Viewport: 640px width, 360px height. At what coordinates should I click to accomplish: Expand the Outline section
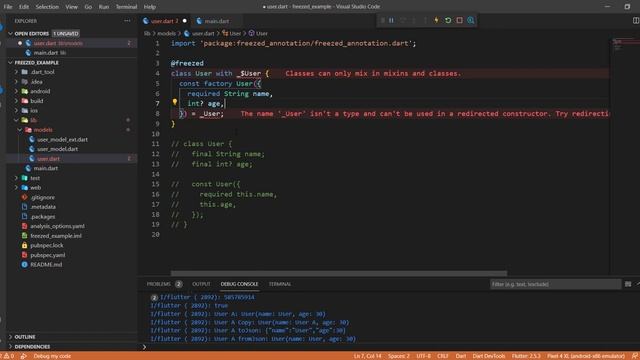25,337
